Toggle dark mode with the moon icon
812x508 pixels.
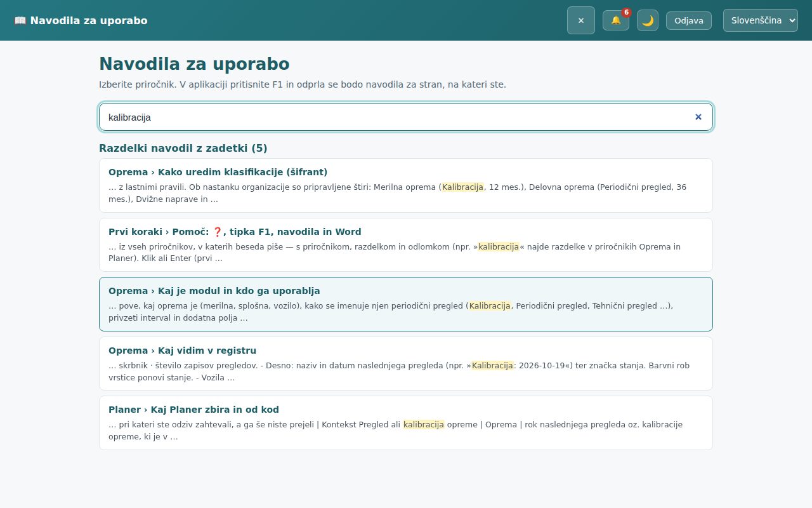click(648, 20)
